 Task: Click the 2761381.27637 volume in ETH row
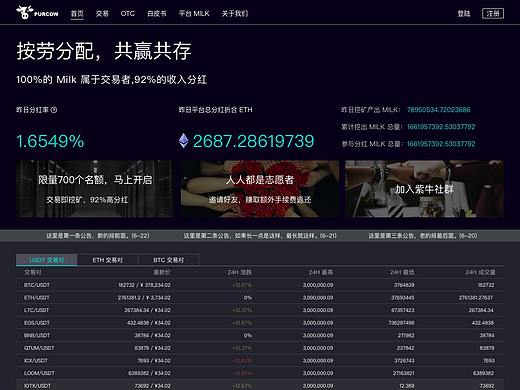click(x=476, y=298)
